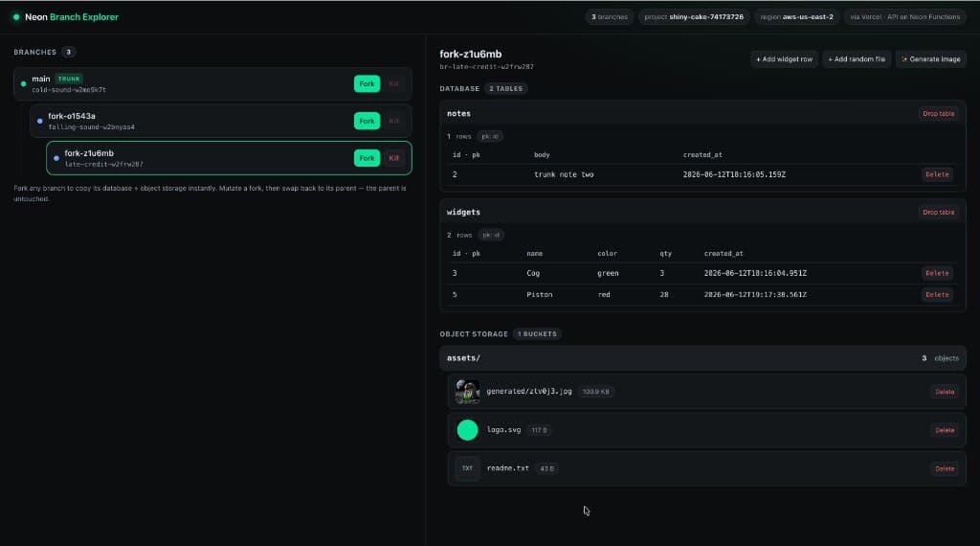Click the qty value '28'
This screenshot has width=980, height=546.
(664, 295)
